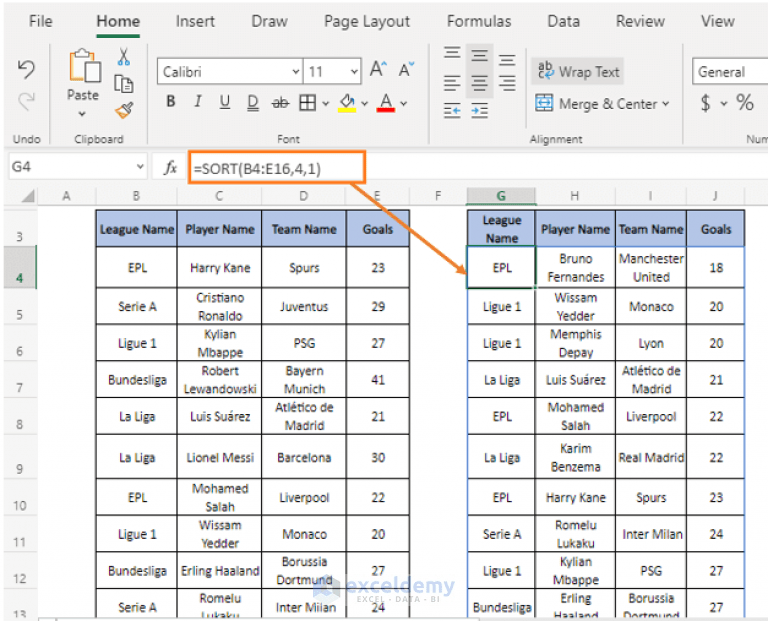
Task: Switch to the View tab
Action: point(718,21)
